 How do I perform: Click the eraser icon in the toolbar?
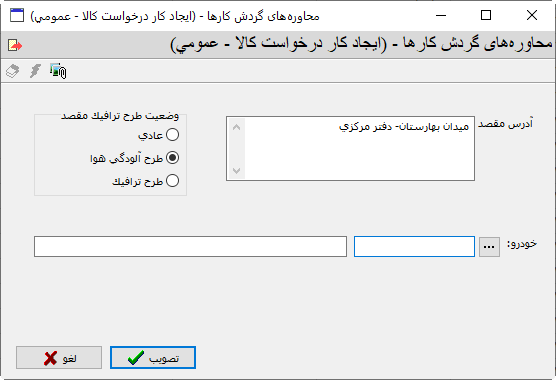pyautogui.click(x=13, y=71)
